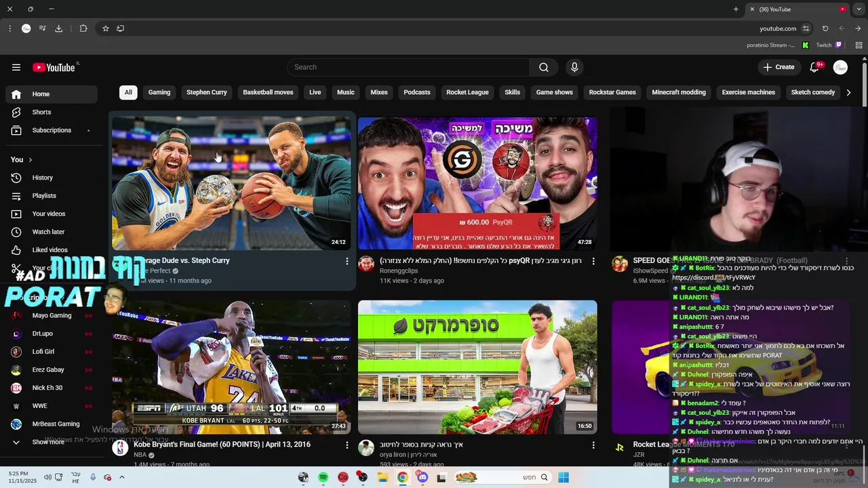Click the search magnifier button
The height and width of the screenshot is (488, 868).
[544, 67]
